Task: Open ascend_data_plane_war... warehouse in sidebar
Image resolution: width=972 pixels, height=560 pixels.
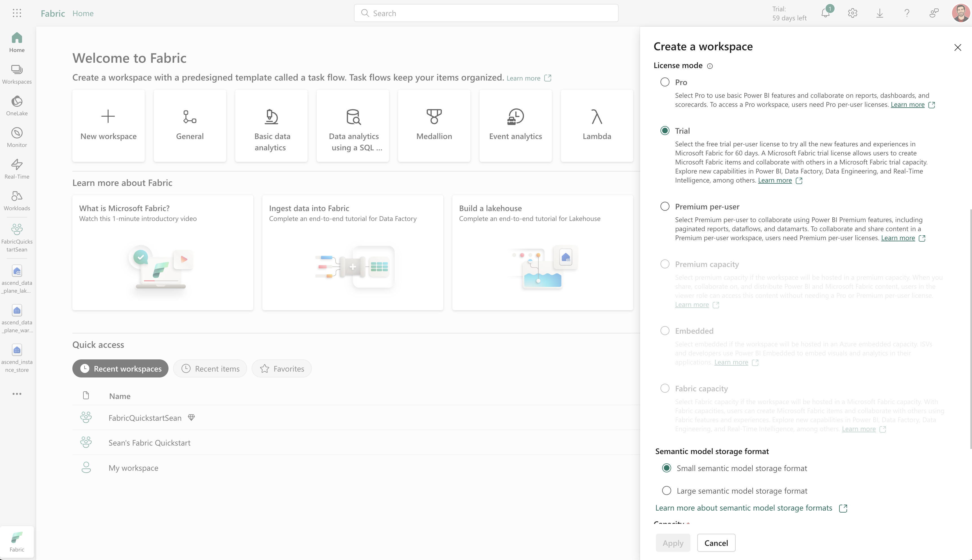Action: (x=17, y=319)
